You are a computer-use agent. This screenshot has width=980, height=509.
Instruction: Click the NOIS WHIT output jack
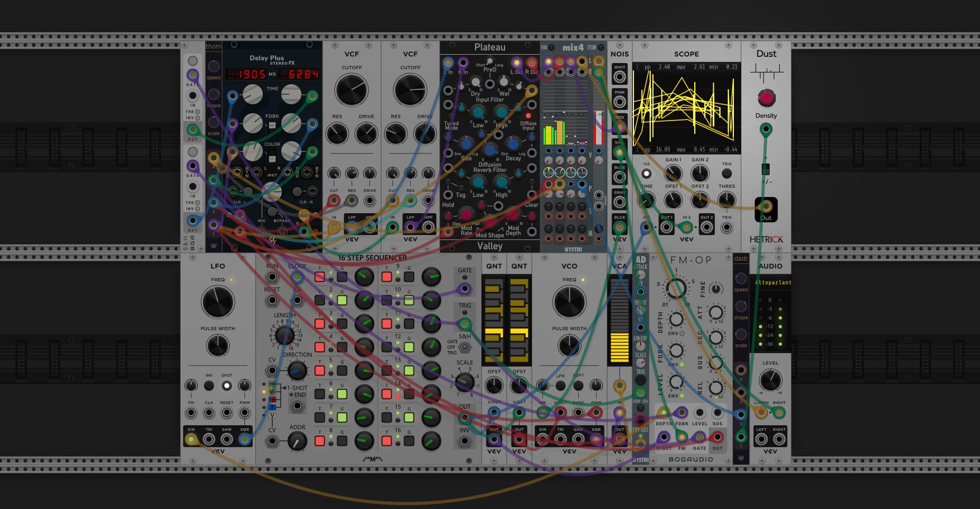point(619,77)
